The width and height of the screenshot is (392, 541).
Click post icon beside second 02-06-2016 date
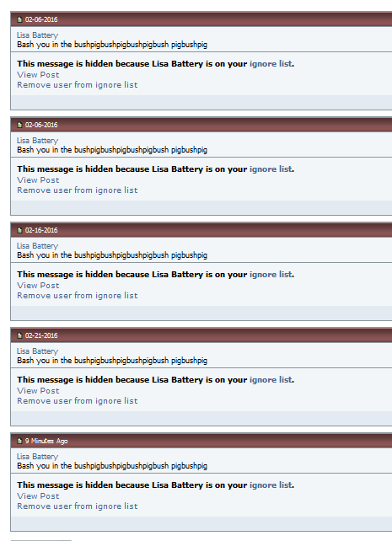[19, 125]
